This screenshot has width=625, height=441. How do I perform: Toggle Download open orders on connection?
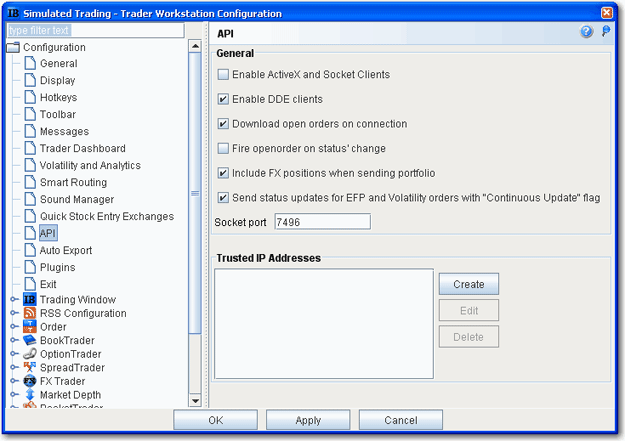click(223, 124)
